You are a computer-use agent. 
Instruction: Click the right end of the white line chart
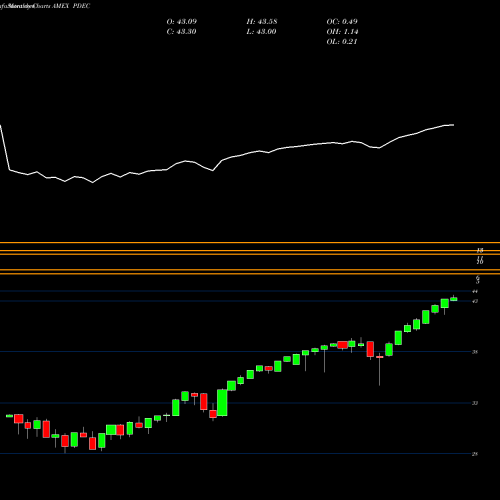pos(453,125)
